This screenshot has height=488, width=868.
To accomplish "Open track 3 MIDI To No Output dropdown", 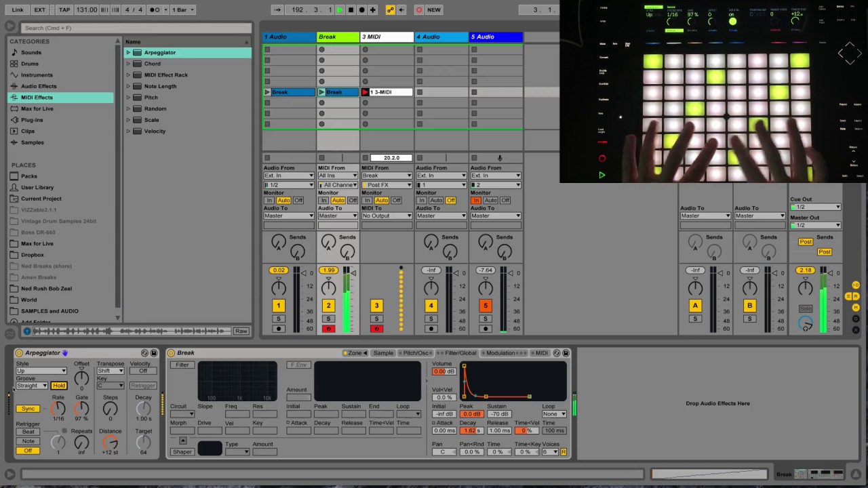I will pyautogui.click(x=387, y=216).
